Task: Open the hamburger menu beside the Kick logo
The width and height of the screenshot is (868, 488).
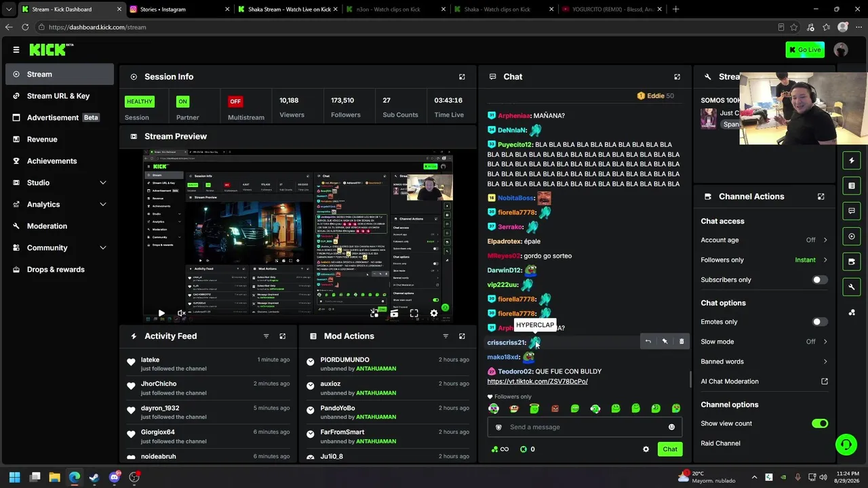Action: [16, 49]
